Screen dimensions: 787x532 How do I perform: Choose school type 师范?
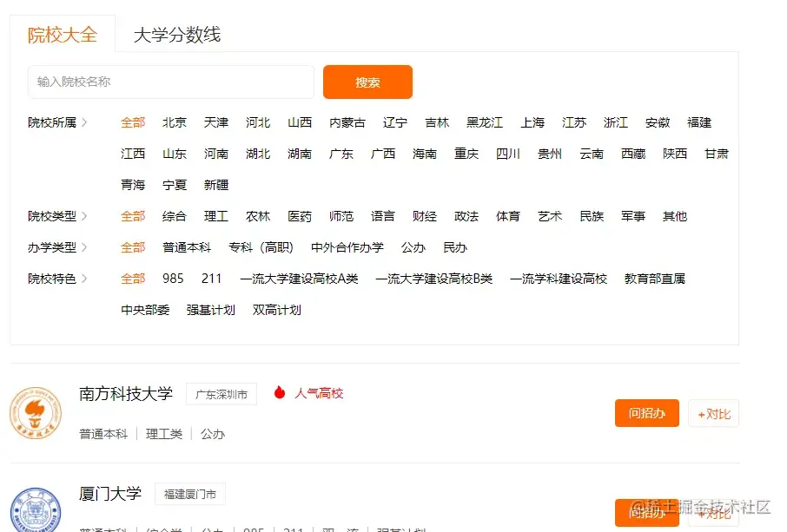[341, 216]
